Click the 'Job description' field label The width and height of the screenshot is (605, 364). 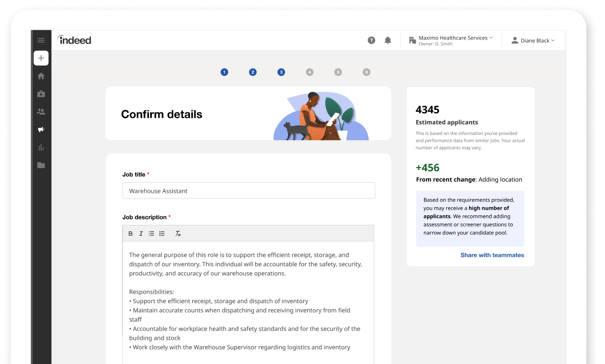pyautogui.click(x=144, y=217)
